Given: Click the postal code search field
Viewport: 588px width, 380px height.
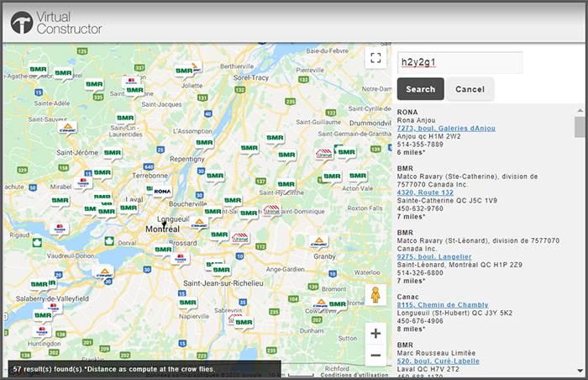Looking at the screenshot, I should pyautogui.click(x=459, y=62).
